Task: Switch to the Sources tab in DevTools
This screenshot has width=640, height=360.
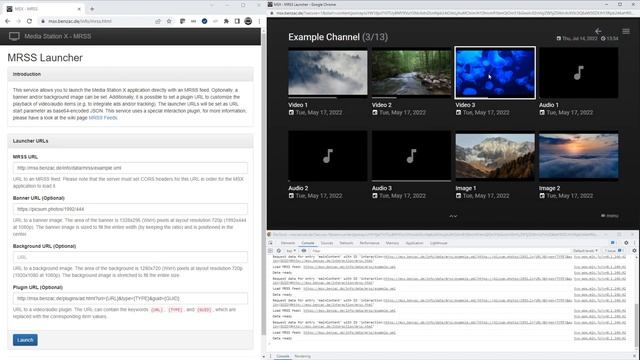Action: [x=327, y=243]
